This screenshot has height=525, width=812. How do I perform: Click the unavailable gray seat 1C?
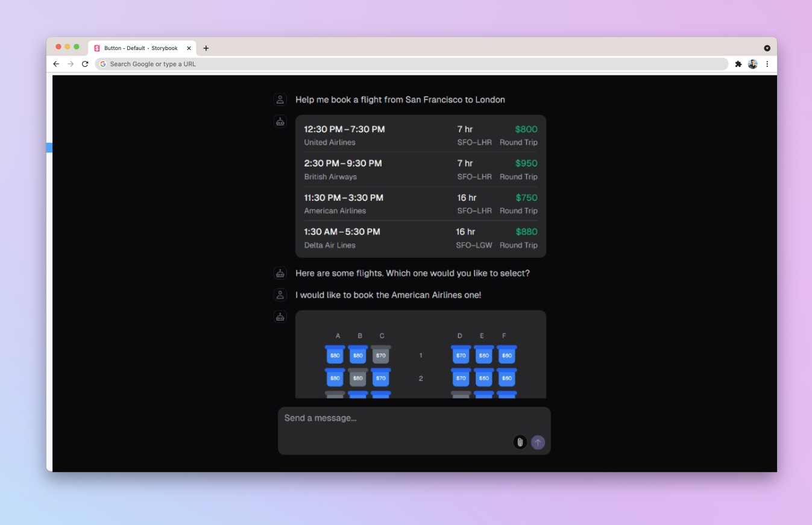(x=381, y=354)
